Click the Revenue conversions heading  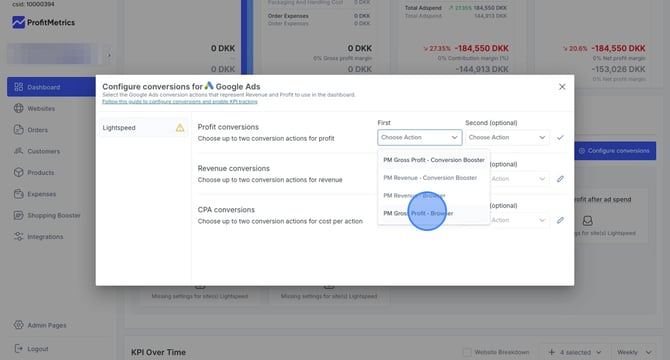[x=234, y=169]
